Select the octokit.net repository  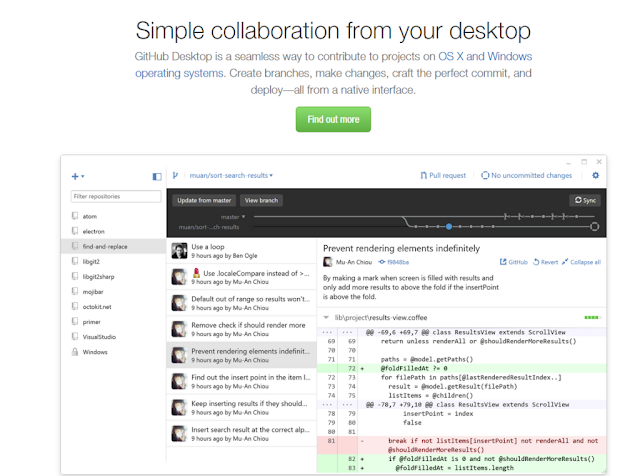113,307
